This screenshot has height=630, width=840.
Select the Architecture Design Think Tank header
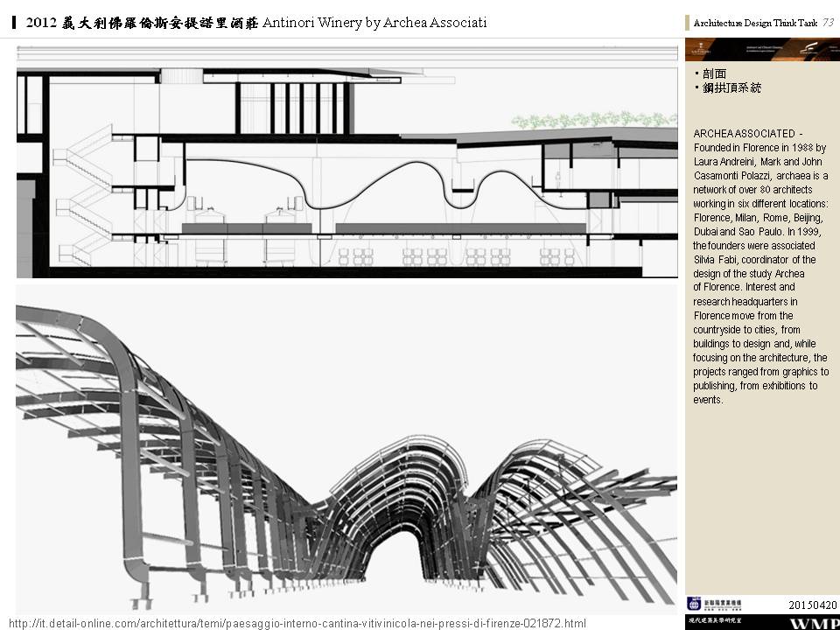[x=755, y=24]
